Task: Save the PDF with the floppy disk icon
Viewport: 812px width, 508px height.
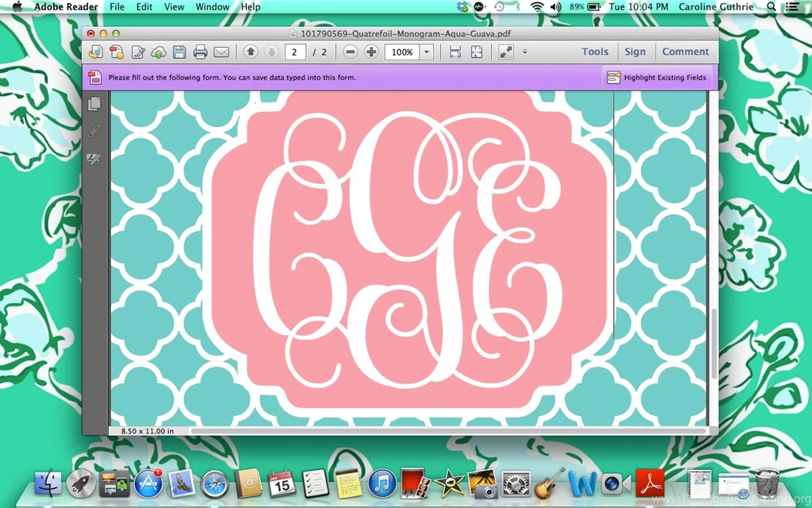Action: pos(179,52)
